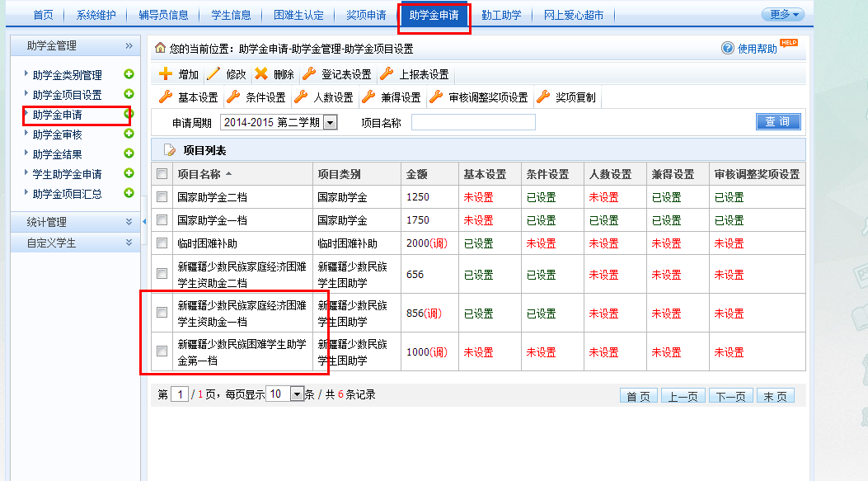Click the 登记表设置 wrench icon
The width and height of the screenshot is (868, 481).
point(309,74)
